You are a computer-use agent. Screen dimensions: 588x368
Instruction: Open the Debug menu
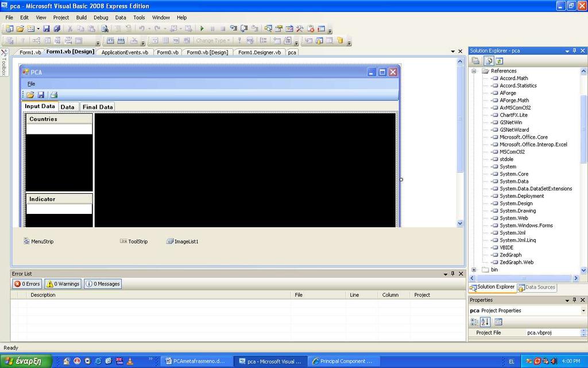pyautogui.click(x=101, y=17)
